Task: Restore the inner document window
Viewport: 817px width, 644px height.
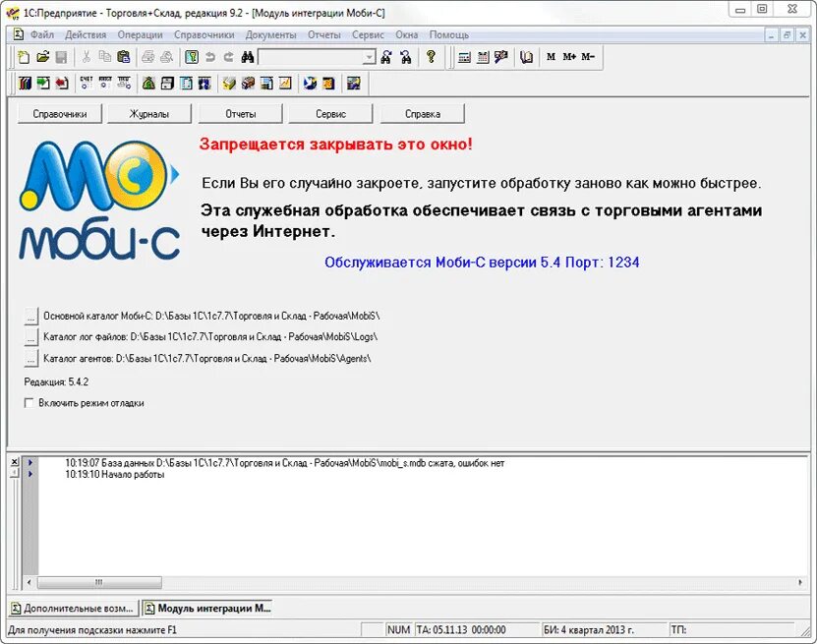Action: 787,35
